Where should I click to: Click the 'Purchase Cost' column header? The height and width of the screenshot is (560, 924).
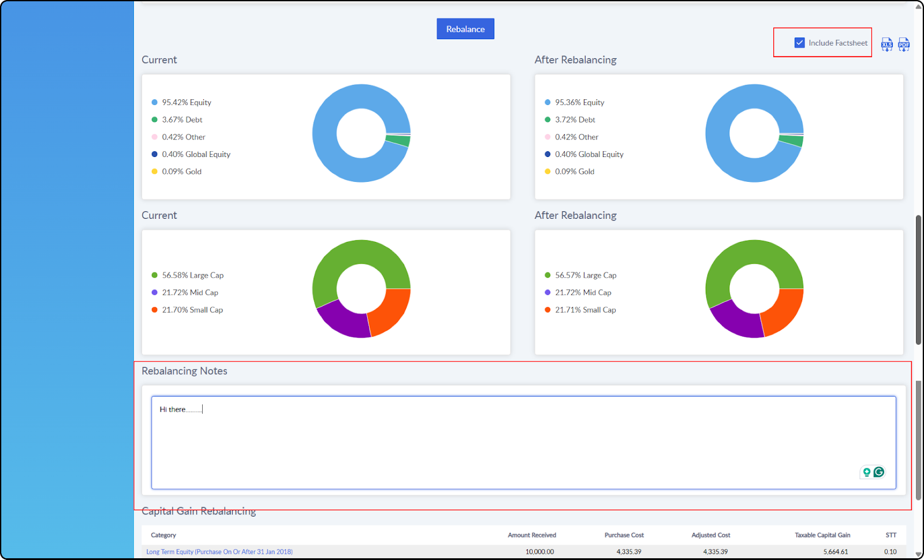click(x=624, y=535)
